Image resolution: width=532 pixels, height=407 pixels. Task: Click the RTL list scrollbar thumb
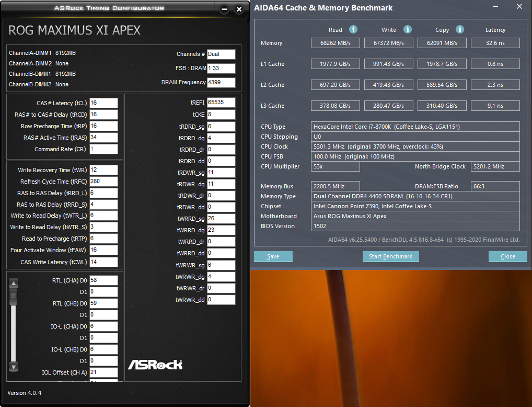click(x=14, y=297)
